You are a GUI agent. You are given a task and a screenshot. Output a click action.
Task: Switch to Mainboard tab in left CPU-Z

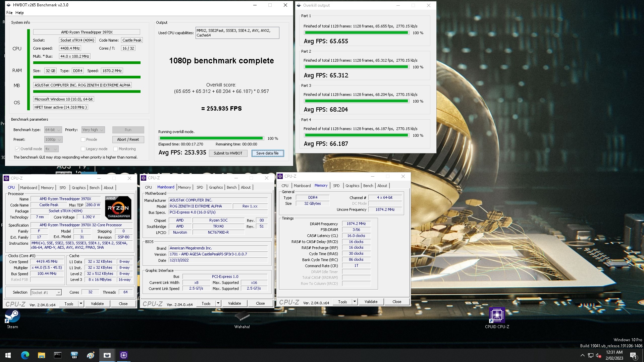[29, 188]
